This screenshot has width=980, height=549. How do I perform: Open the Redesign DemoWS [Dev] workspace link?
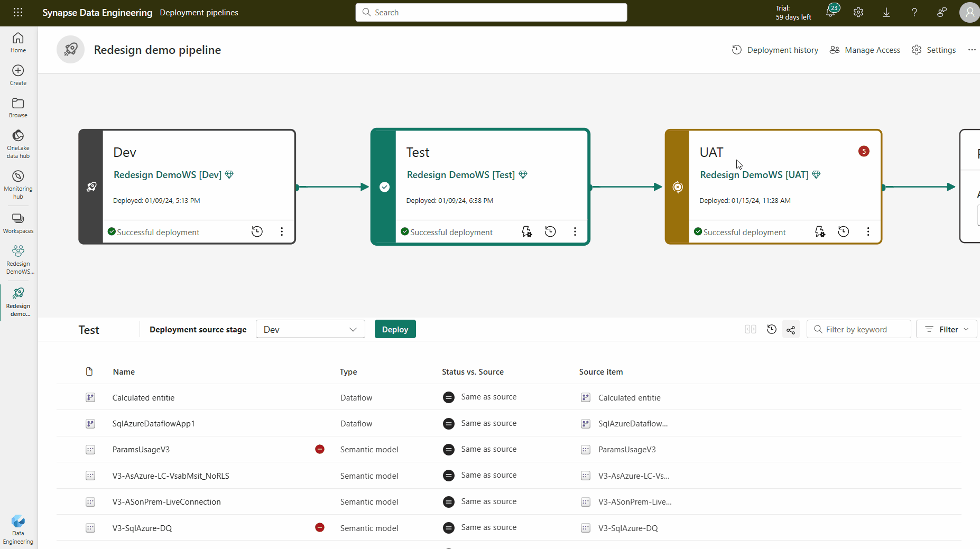168,174
